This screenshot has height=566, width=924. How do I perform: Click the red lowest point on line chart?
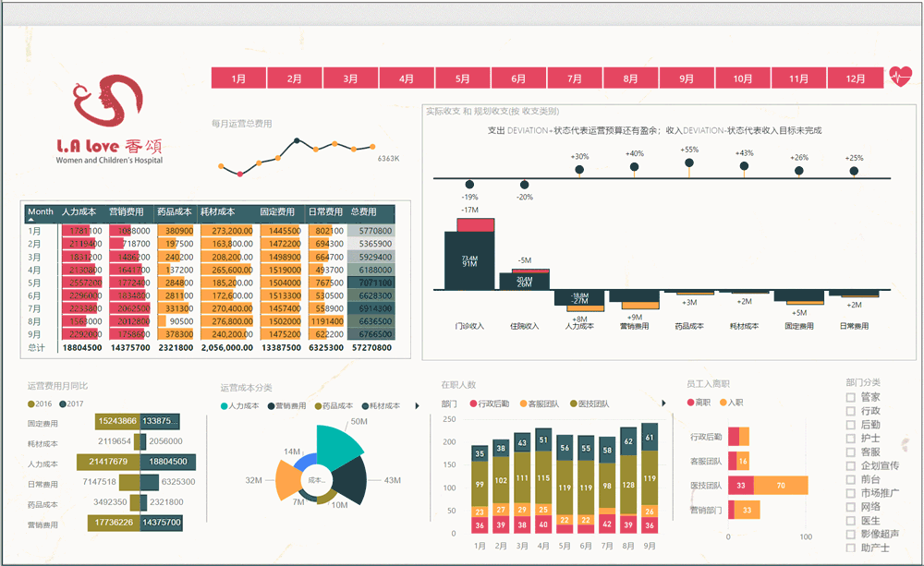tap(240, 174)
